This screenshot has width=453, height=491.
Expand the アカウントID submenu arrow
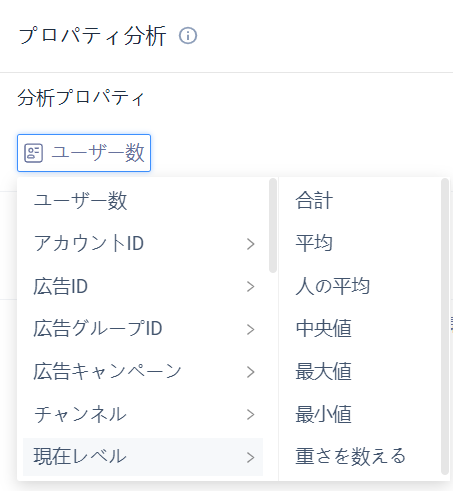[251, 244]
